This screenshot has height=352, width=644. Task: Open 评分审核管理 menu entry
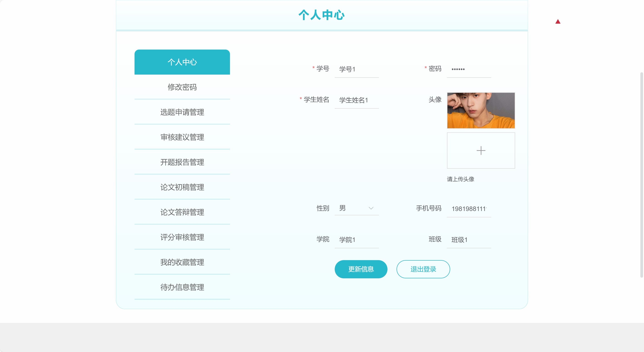pos(182,237)
